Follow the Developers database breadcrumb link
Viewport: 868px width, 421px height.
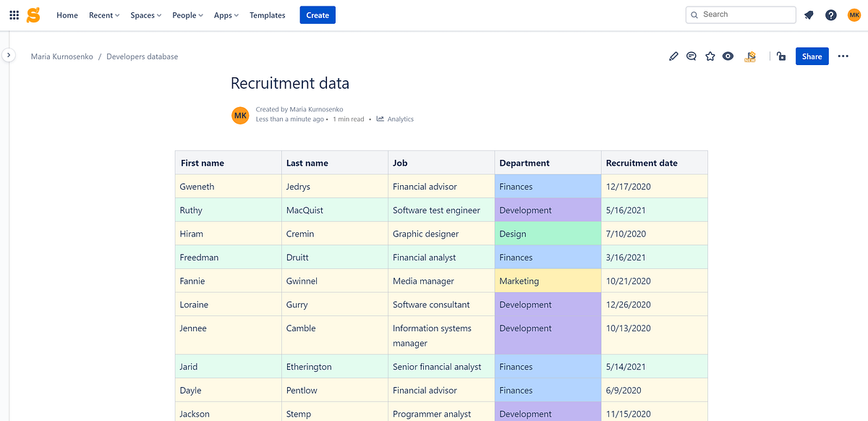[x=142, y=56]
